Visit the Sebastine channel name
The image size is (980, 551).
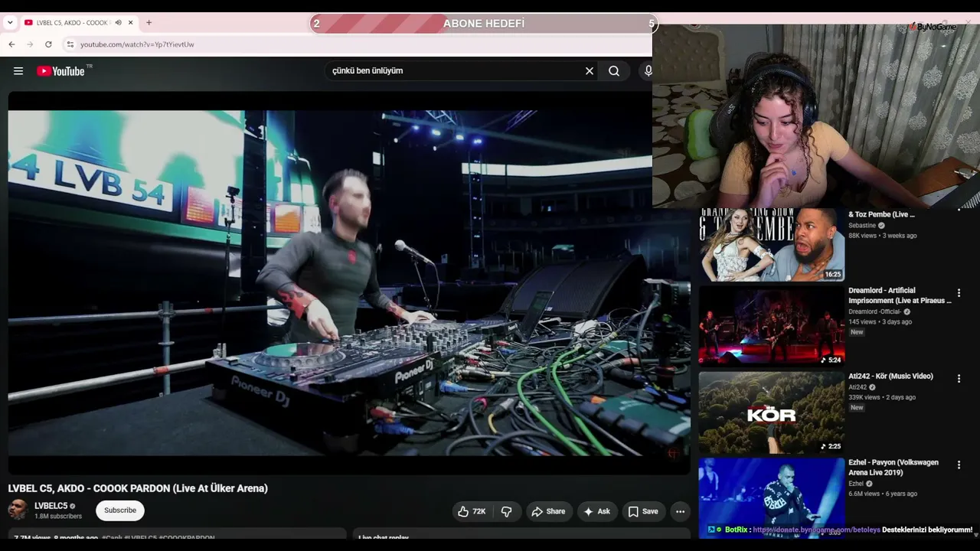pyautogui.click(x=862, y=226)
